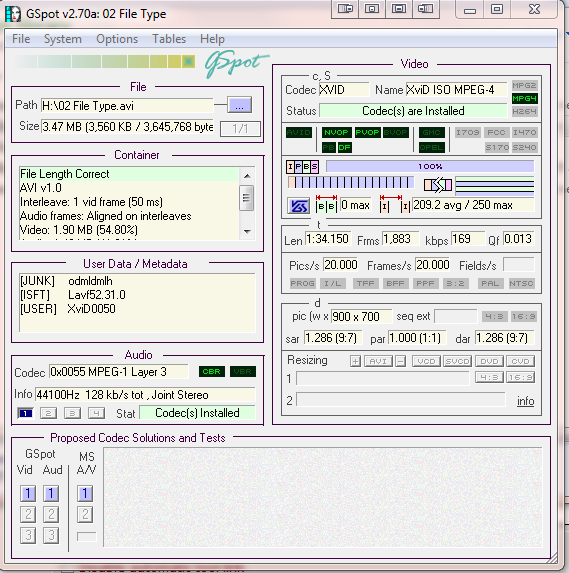Click the SVCD resizing preset

click(458, 362)
